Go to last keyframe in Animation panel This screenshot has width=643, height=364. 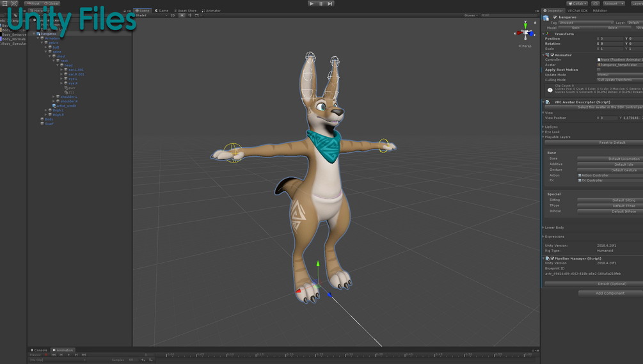(x=84, y=354)
